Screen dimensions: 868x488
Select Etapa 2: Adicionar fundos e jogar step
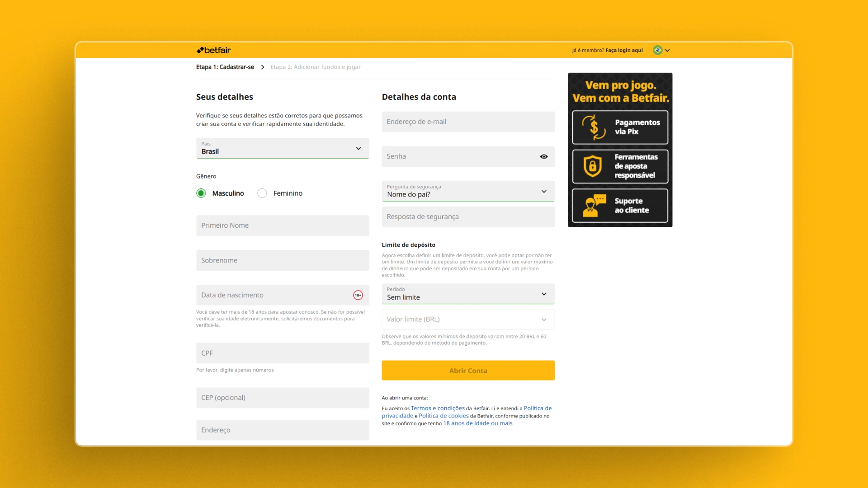coord(316,67)
